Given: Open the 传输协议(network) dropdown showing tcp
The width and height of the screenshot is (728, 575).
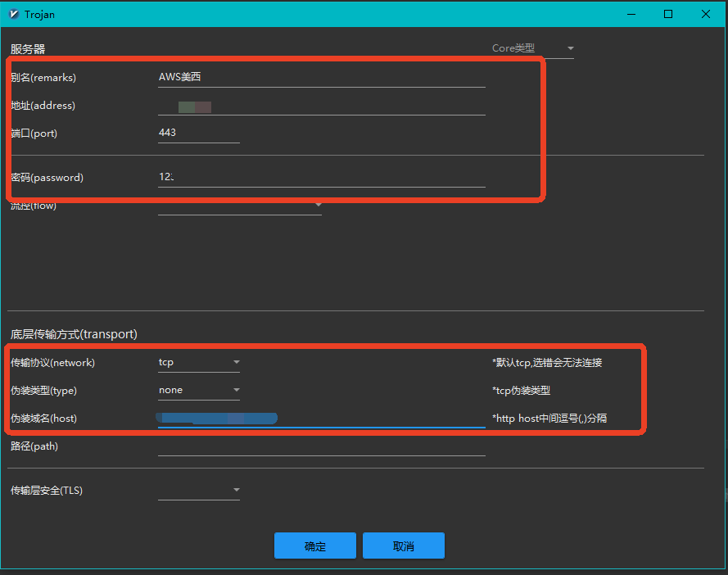Looking at the screenshot, I should click(198, 362).
